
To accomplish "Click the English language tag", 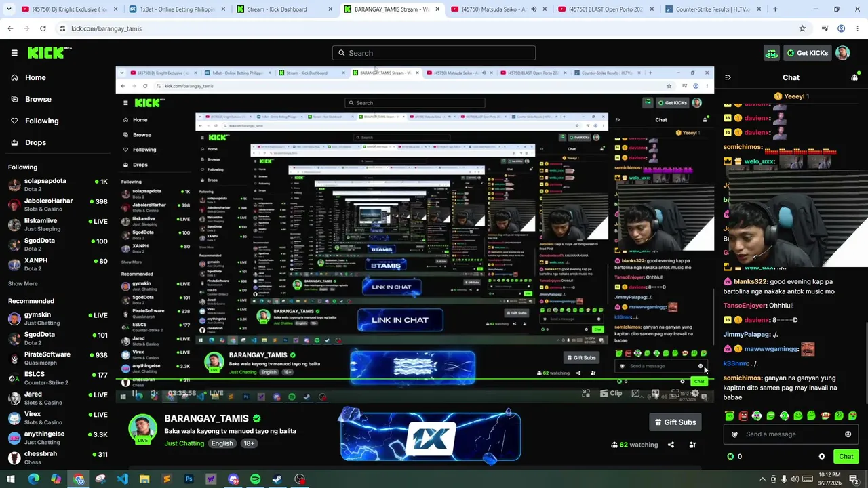I will pos(222,443).
